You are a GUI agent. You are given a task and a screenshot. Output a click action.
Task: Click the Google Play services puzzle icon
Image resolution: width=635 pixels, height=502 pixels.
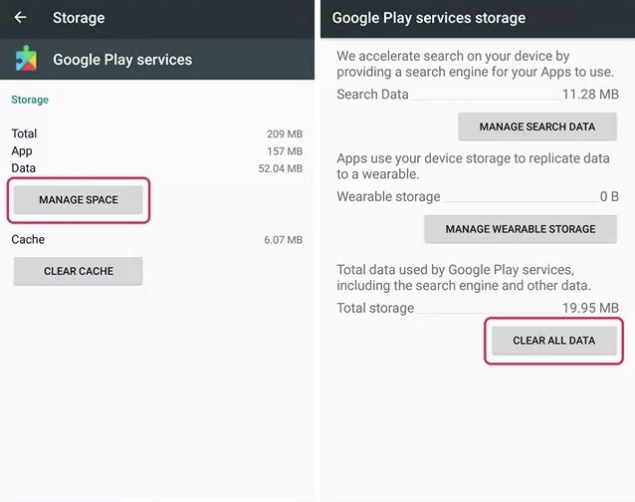pyautogui.click(x=26, y=60)
